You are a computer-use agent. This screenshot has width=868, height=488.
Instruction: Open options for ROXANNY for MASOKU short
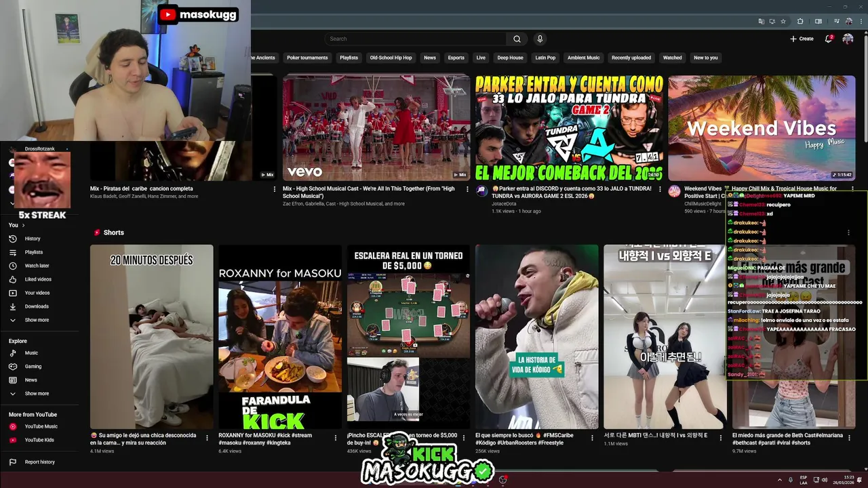pyautogui.click(x=335, y=438)
